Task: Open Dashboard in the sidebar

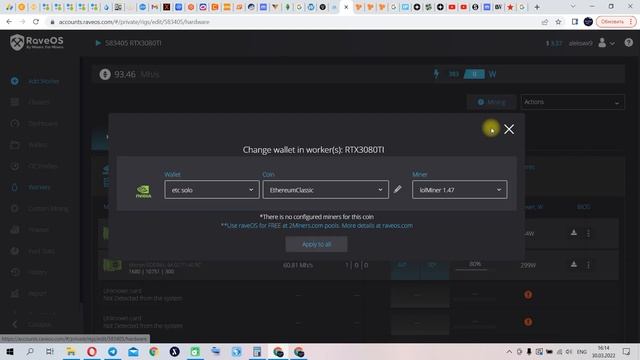Action: pos(35,123)
